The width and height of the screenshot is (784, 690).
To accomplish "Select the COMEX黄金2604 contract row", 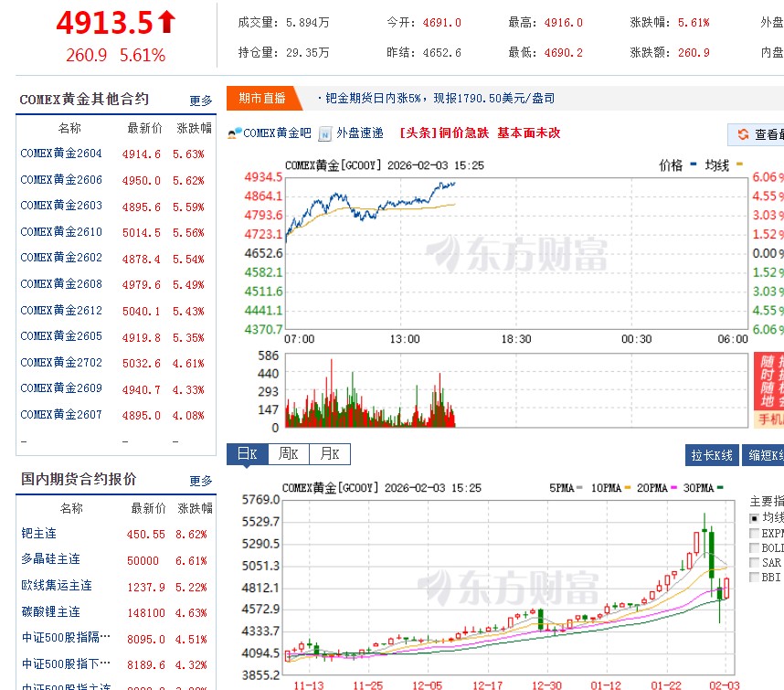I will (x=60, y=154).
